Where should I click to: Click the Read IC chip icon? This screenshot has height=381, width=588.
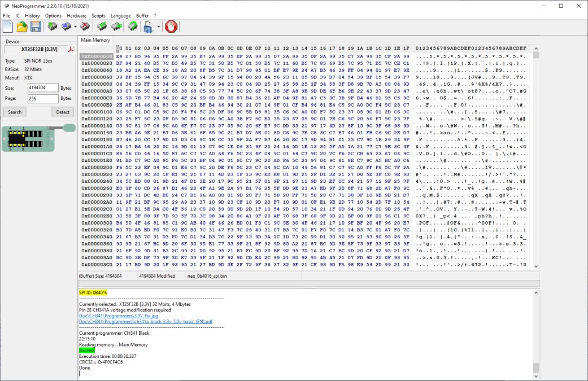(x=53, y=27)
